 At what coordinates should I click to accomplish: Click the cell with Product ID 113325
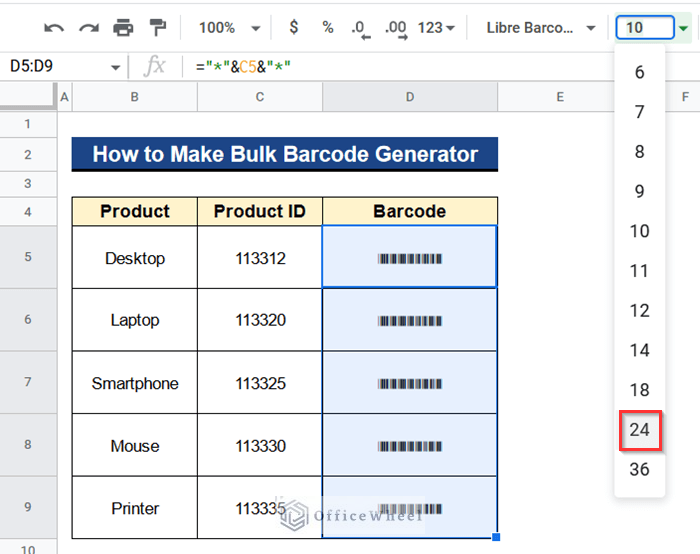point(260,383)
